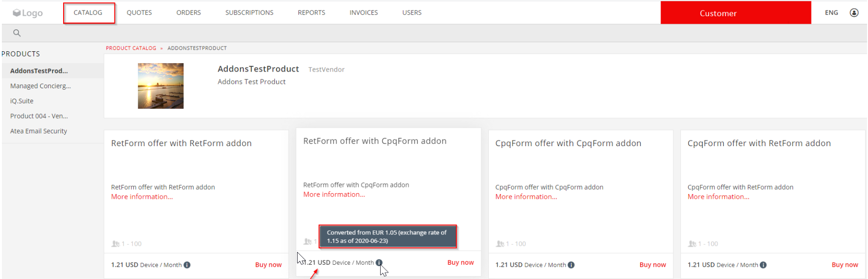Image resolution: width=868 pixels, height=279 pixels.
Task: Open the CATALOG menu tab
Action: pyautogui.click(x=89, y=13)
